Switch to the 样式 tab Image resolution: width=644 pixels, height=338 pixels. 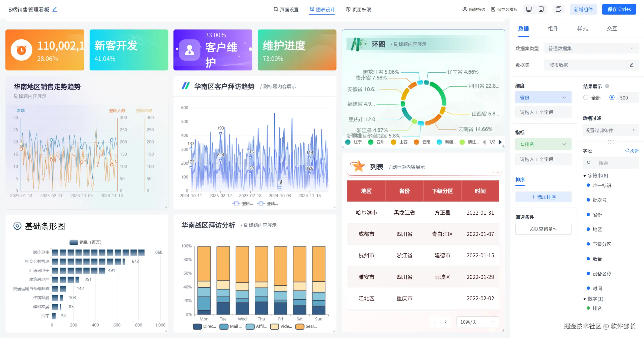(x=582, y=28)
